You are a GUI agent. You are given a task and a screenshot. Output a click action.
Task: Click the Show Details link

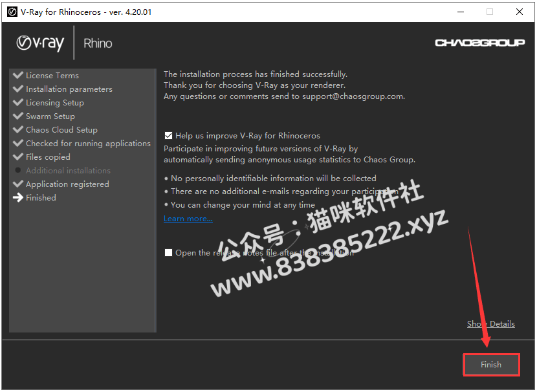tap(491, 323)
